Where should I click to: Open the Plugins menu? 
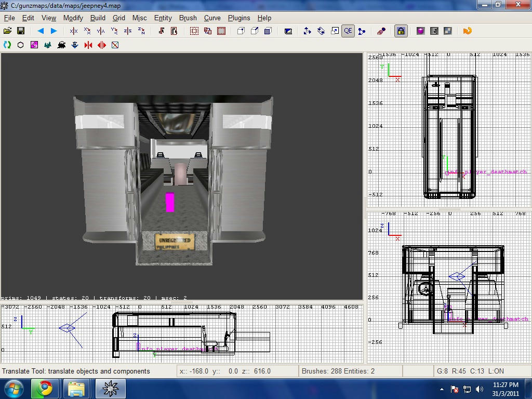click(239, 18)
